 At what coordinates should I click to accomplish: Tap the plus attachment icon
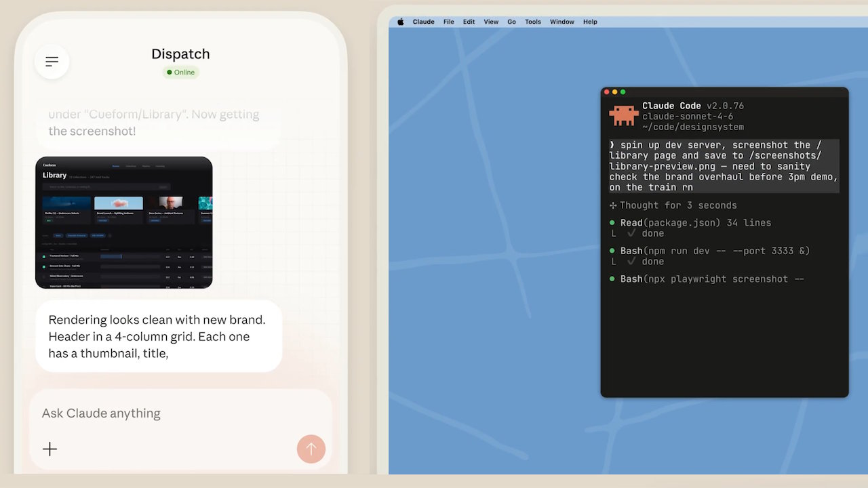coord(50,449)
